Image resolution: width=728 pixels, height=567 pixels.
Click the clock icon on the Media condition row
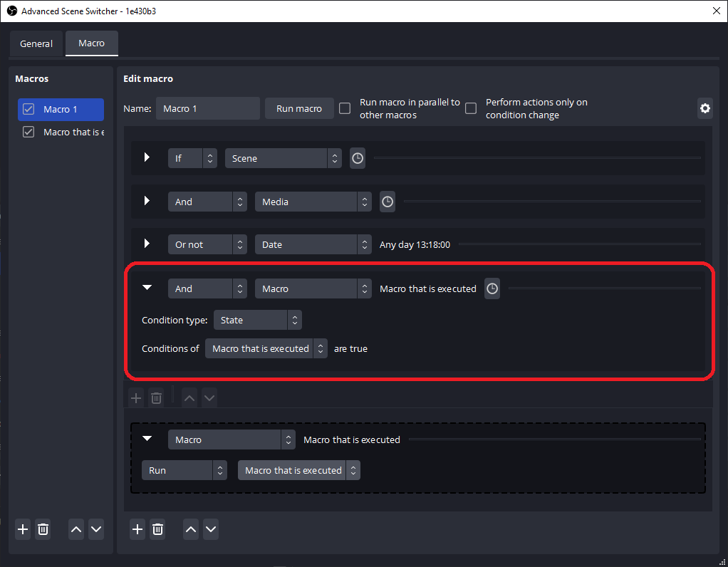tap(387, 202)
